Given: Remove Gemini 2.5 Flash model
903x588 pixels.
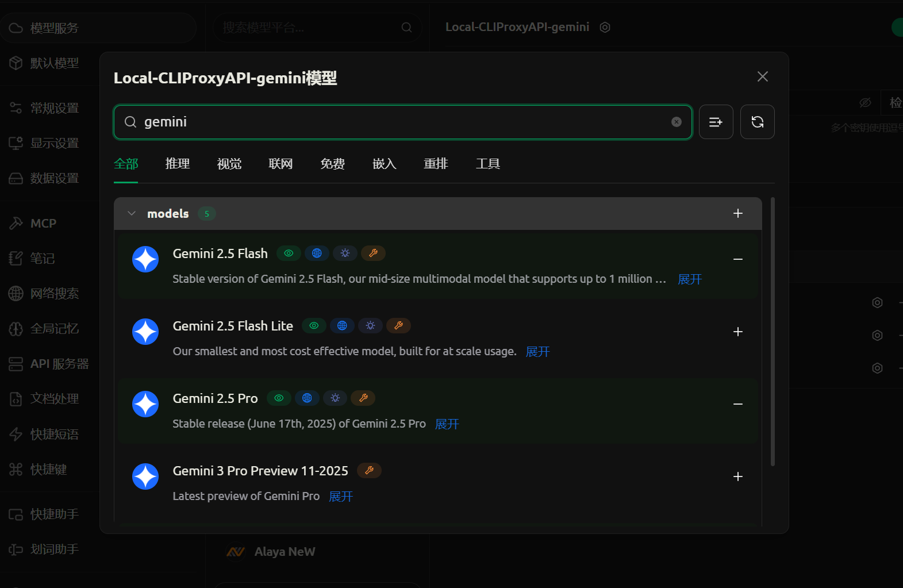Looking at the screenshot, I should coord(738,259).
